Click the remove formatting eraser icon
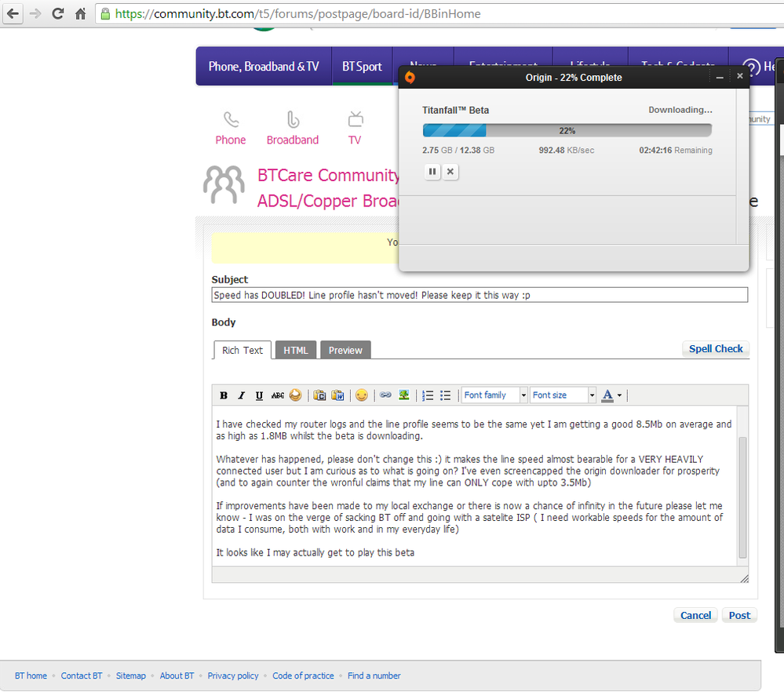 pos(296,395)
